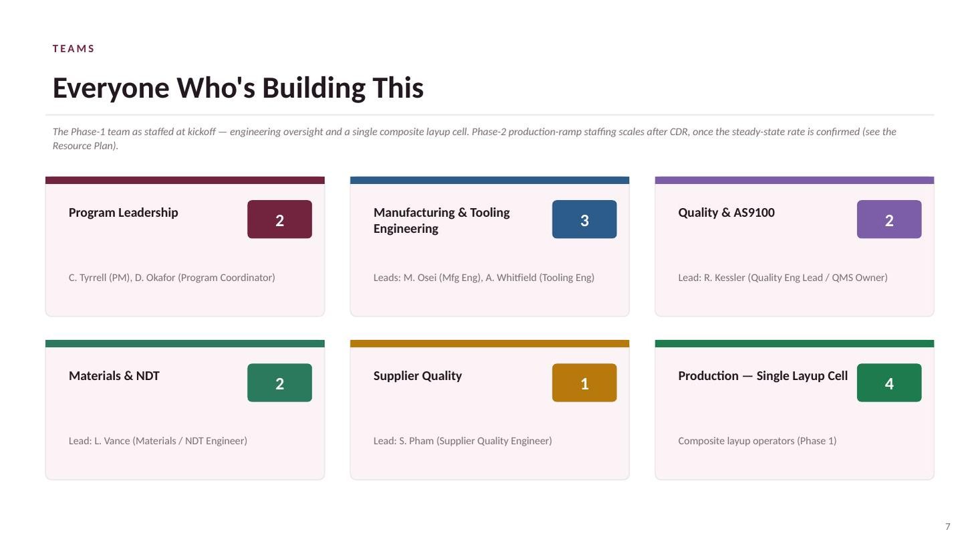Click the amber Supplier Quality badge showing 1

click(x=584, y=383)
